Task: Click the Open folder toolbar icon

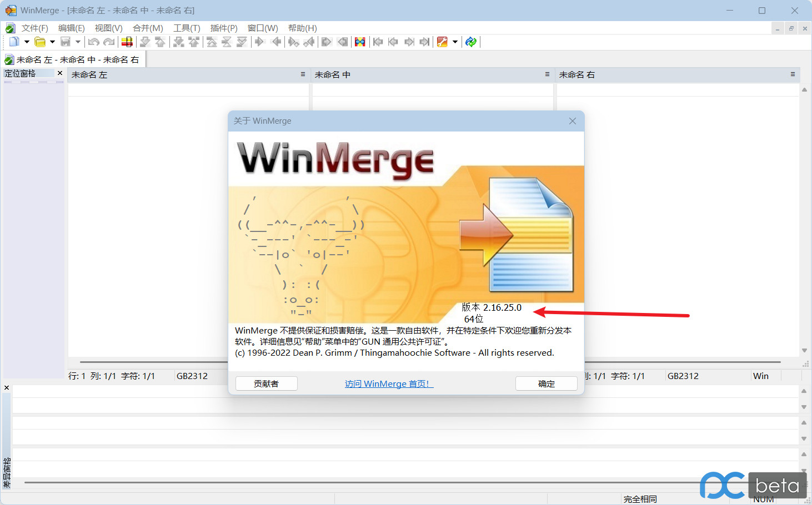Action: [40, 42]
